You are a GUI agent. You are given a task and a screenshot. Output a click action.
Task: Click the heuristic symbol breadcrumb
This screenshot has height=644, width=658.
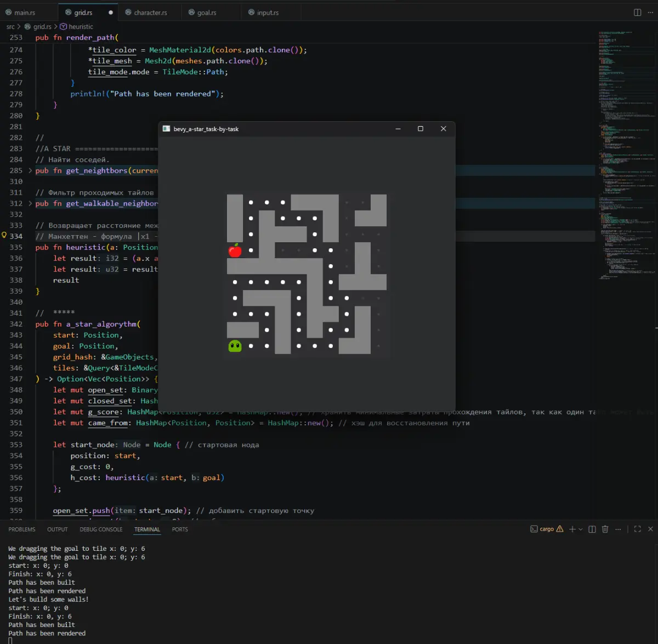(81, 26)
